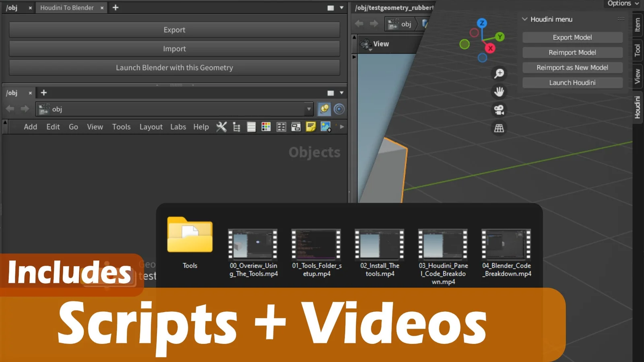Toggle the pin icon on the obj path bar

[x=324, y=109]
